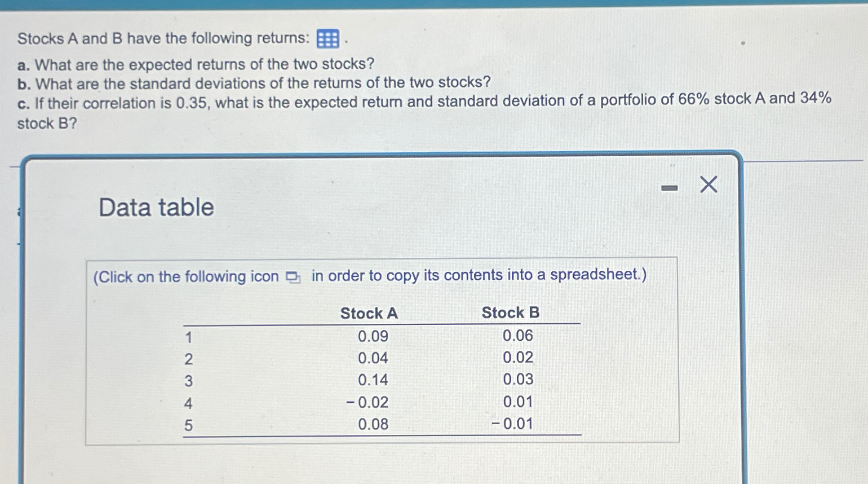Select the value 0.06 under Stock B
This screenshot has height=484, width=868.
(x=517, y=336)
